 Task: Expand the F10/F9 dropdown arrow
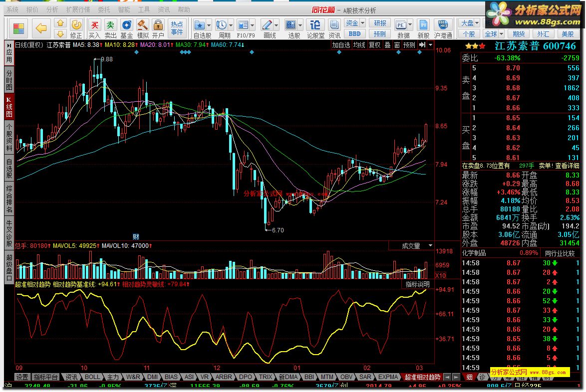coord(252,25)
